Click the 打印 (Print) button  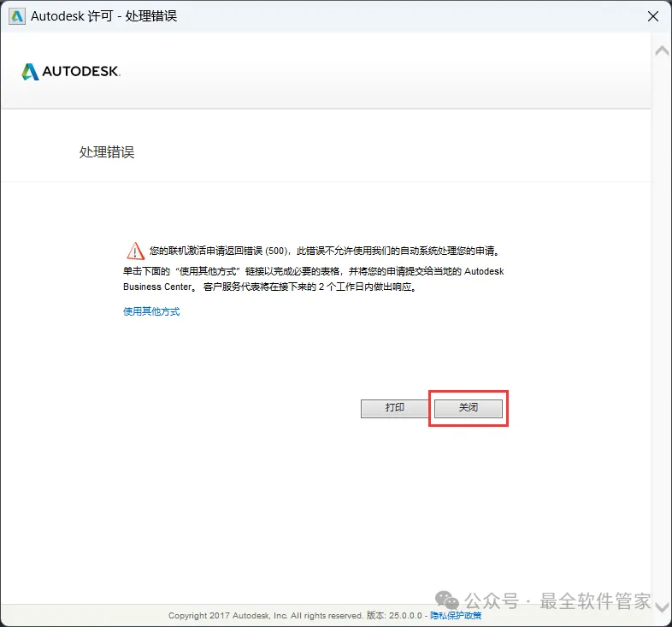click(x=395, y=408)
